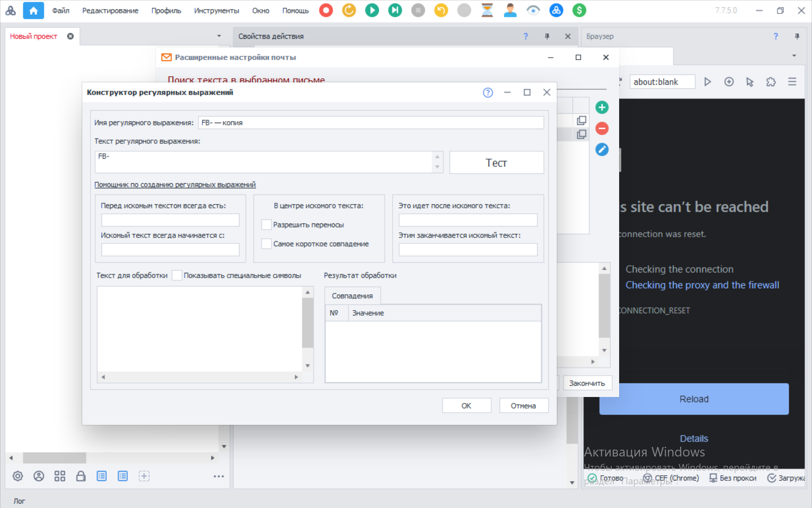This screenshot has height=508, width=812.
Task: Enable 'Разрешить переносы' checkbox
Action: 266,225
